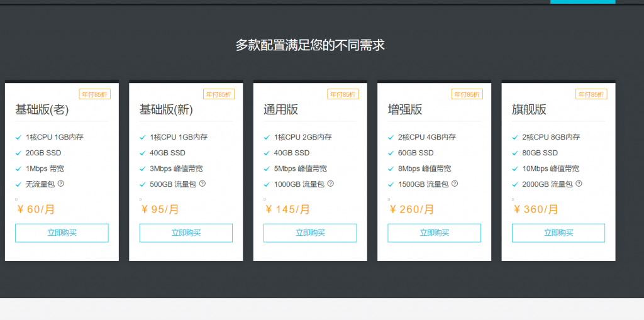
Task: Select the 通用版 plan heading
Action: 280,110
